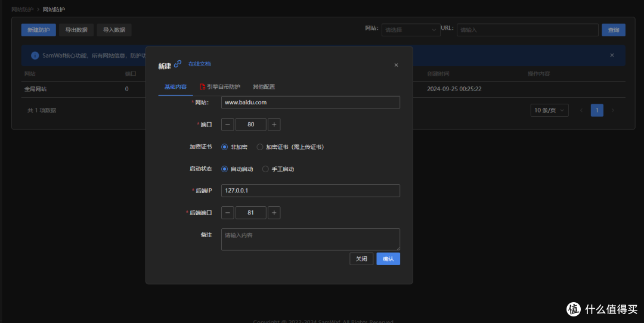Decrease the 端口 value with minus button

click(x=228, y=125)
